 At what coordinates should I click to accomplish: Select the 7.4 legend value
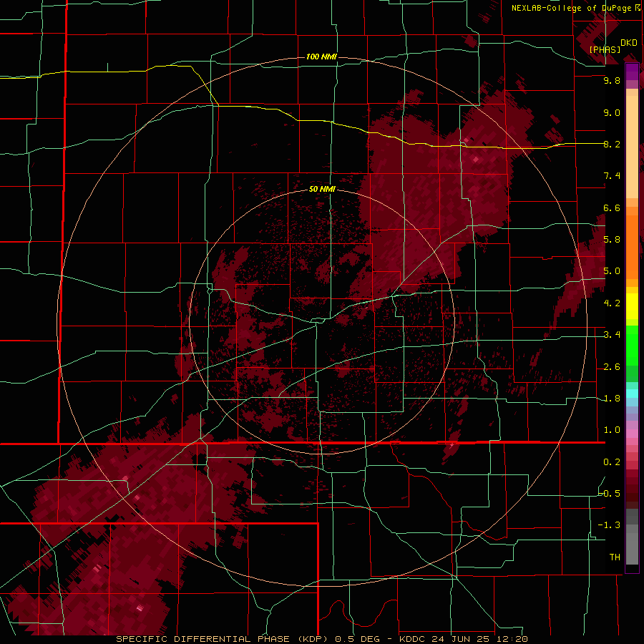click(x=612, y=176)
